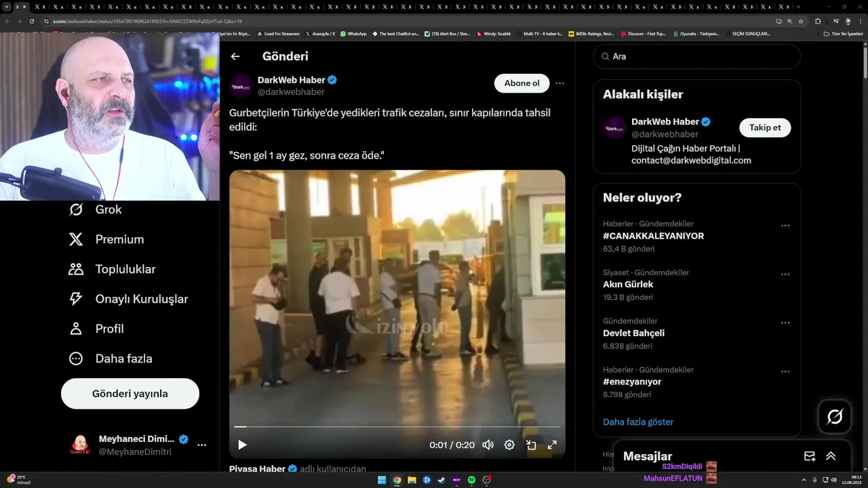Viewport: 868px width, 488px height.
Task: Open the Windy: Sıcaklık bookmark
Action: pos(494,33)
